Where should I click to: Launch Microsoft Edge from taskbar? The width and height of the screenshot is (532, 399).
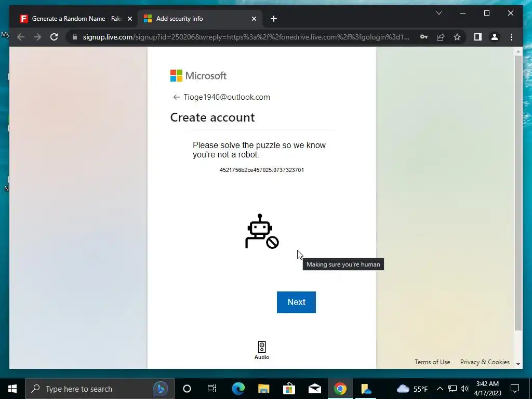click(x=238, y=389)
